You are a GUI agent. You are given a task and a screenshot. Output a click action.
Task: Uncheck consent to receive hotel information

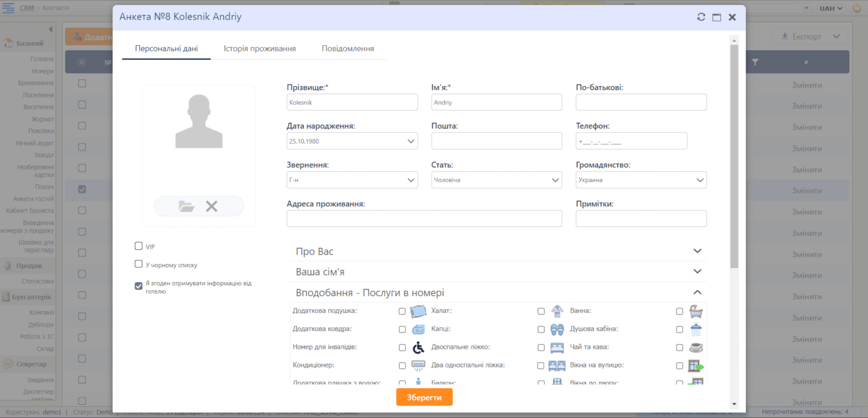tap(138, 286)
